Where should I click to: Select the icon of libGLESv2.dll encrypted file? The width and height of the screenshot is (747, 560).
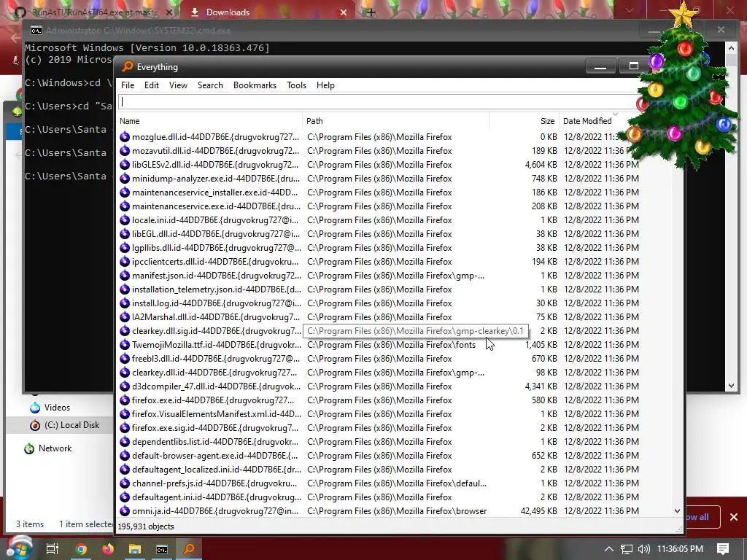[124, 165]
